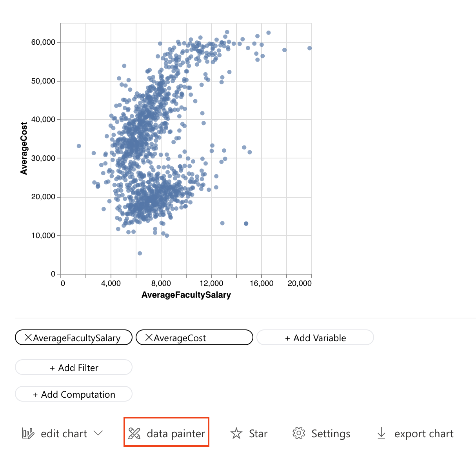Screen dimensions: 476x462
Task: Select the AverageFacultySalary variable chip
Action: (77, 338)
